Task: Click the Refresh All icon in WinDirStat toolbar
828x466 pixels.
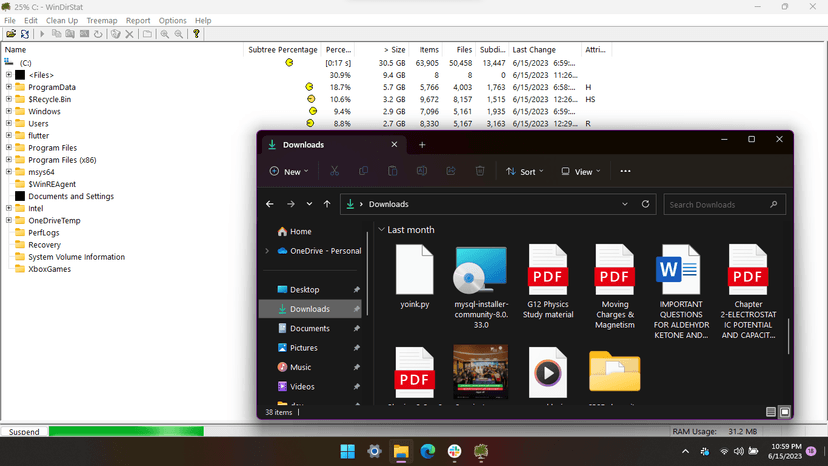Action: click(24, 34)
